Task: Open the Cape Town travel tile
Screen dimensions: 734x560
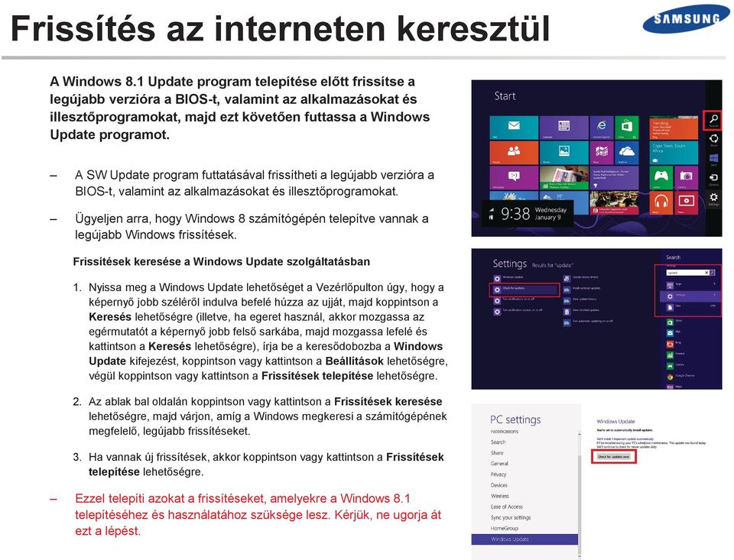Action: click(674, 153)
